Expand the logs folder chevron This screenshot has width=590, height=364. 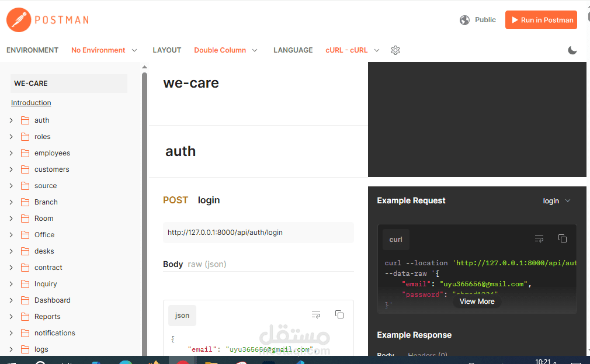click(x=11, y=349)
